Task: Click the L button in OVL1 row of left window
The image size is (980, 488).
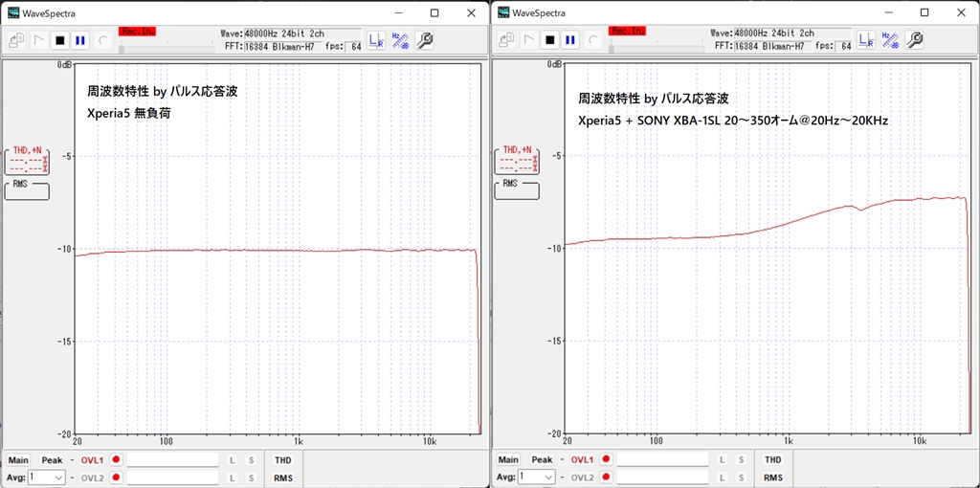Action: click(232, 460)
